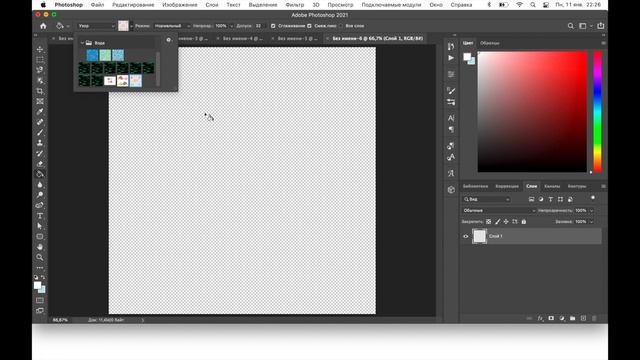Select the Eraser tool
This screenshot has width=640, height=360.
click(x=40, y=164)
